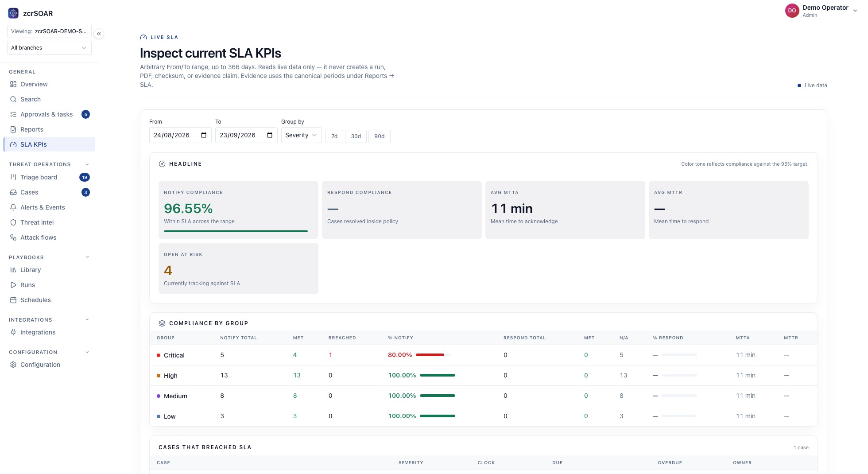
Task: Open the Group by Severity dropdown
Action: pos(301,135)
